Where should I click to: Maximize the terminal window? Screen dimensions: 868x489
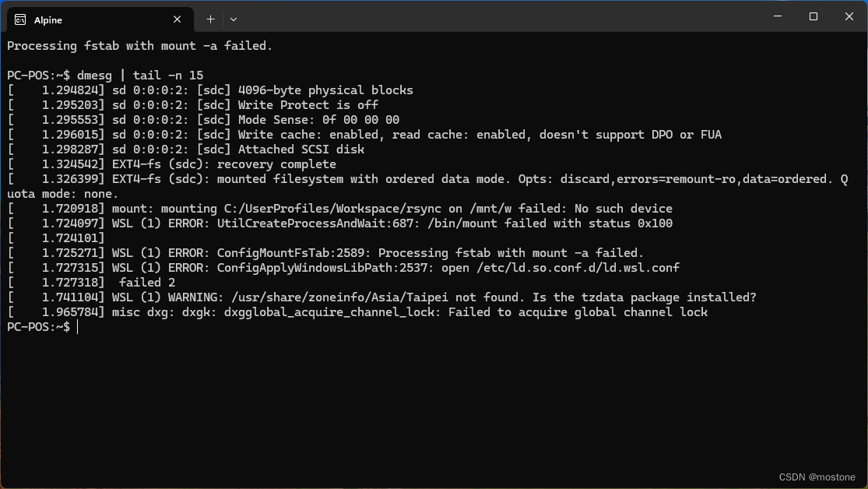[812, 16]
